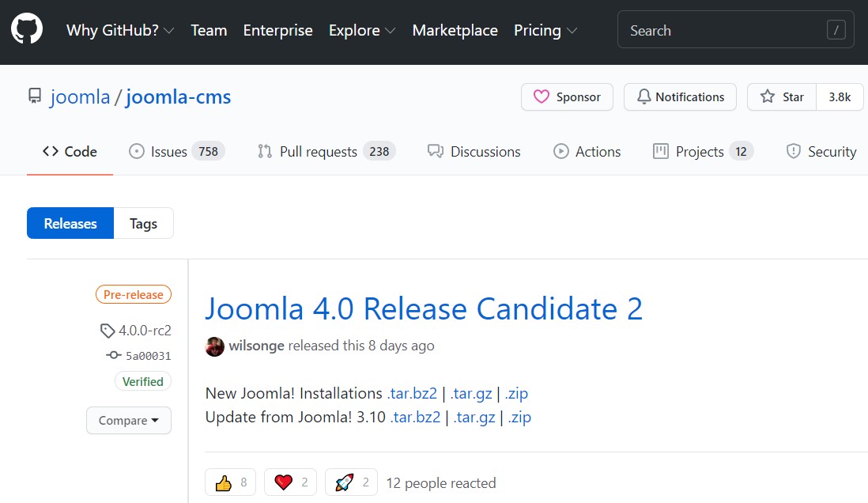Open the Security tab

point(821,152)
